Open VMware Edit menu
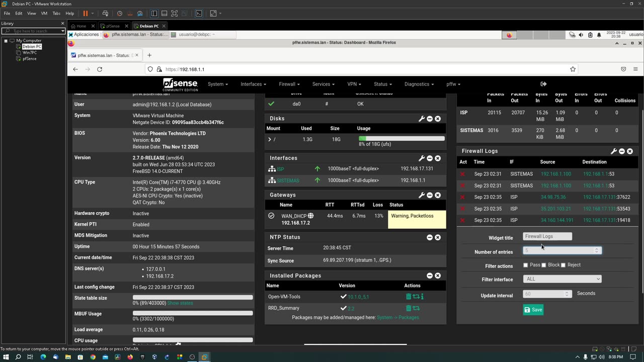Viewport: 644px width, 362px height. (x=19, y=14)
